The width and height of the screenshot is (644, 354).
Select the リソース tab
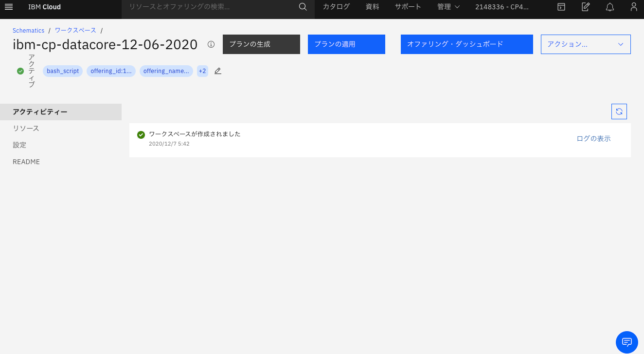pyautogui.click(x=61, y=129)
